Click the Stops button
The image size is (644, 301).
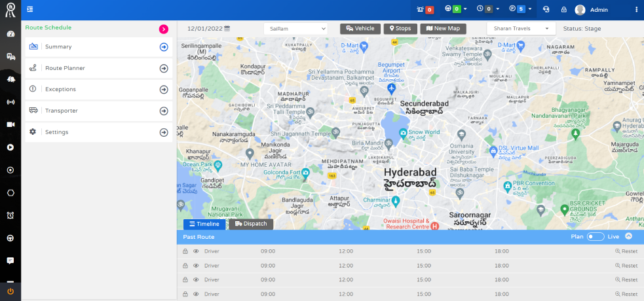click(x=400, y=29)
